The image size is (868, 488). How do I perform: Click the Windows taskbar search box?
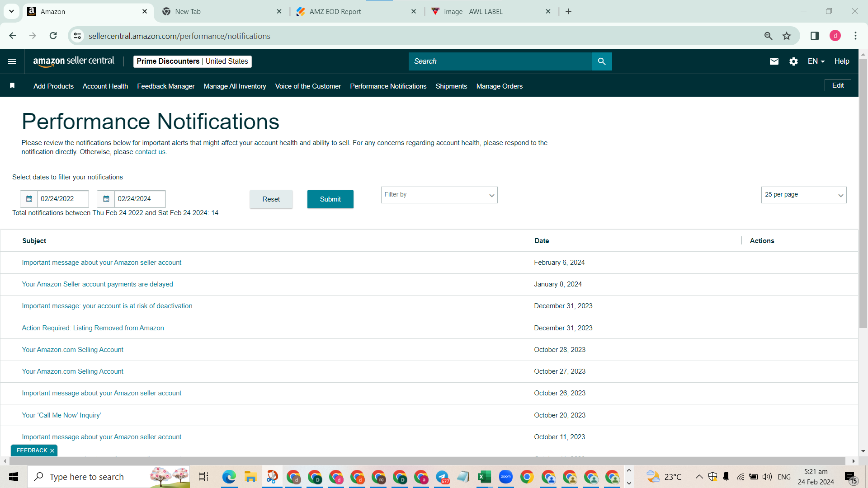coord(108,477)
